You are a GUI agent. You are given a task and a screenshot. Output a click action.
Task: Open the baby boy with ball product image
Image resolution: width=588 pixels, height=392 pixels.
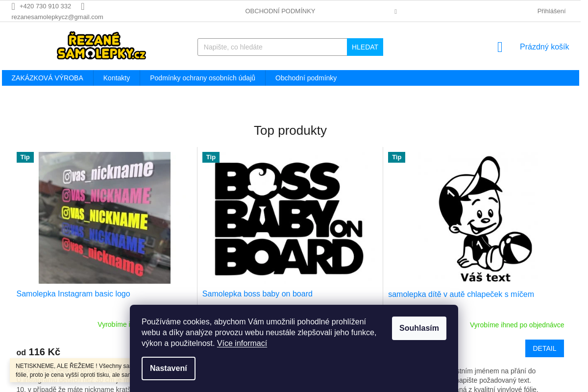tap(476, 218)
